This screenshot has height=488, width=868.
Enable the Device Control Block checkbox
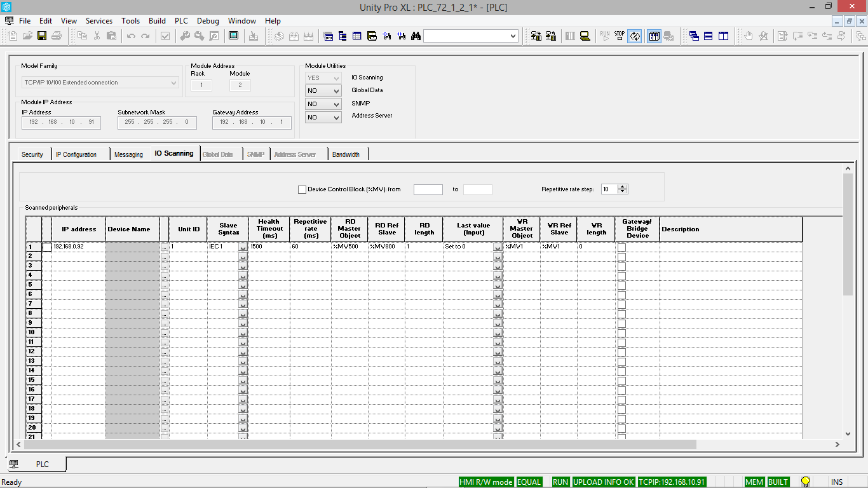tap(302, 189)
